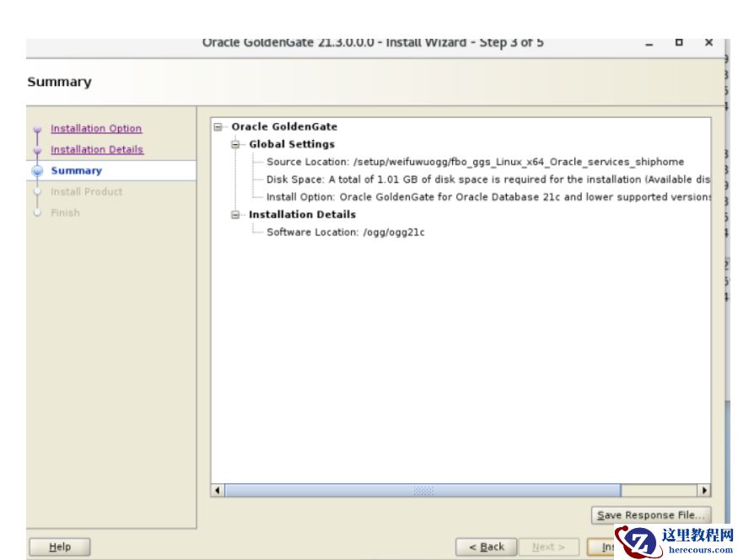Collapse the Global Settings node
Viewport: 738px width, 560px height.
[x=235, y=144]
